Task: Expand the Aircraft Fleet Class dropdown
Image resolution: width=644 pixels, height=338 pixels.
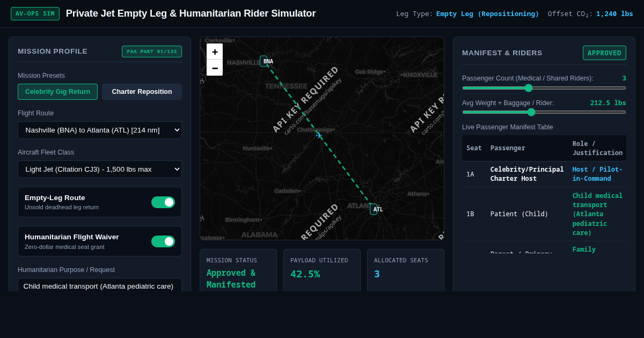Action: pos(100,169)
